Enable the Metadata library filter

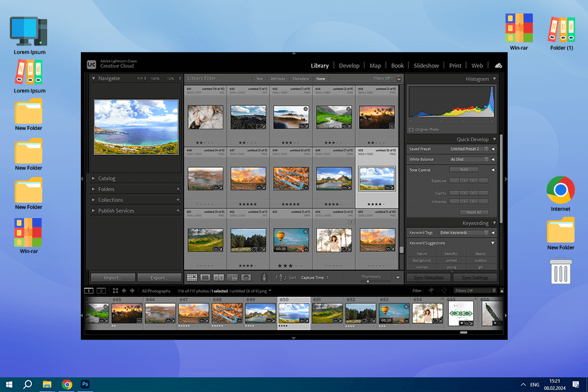[300, 79]
